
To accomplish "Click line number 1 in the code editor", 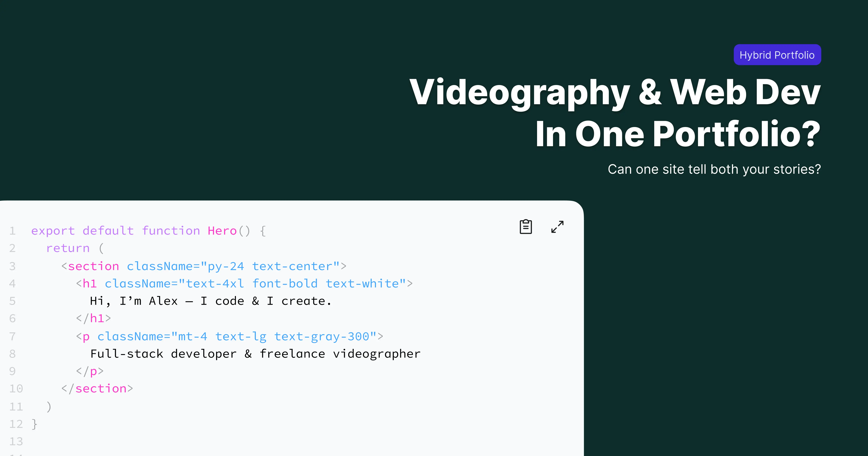I will 13,231.
